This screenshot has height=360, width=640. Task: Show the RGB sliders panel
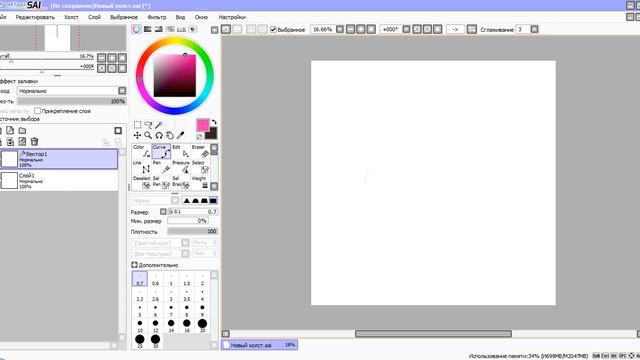pyautogui.click(x=148, y=29)
